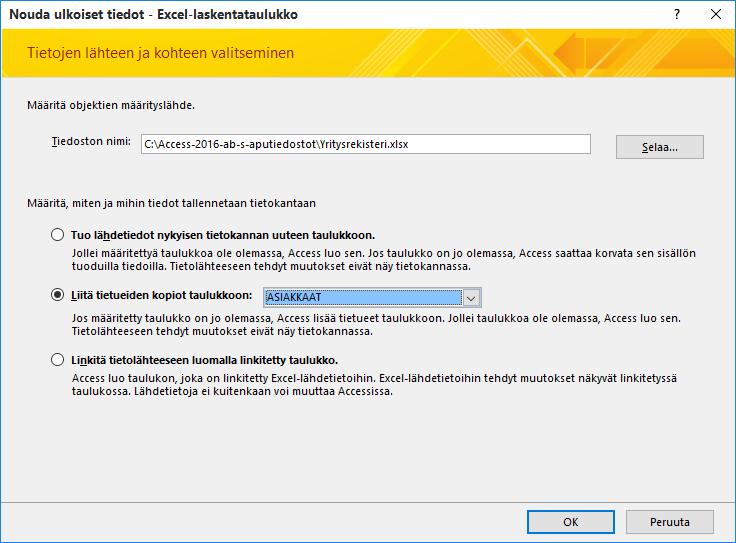Click description starting 'Jos määritetty taulukko on jo olemassa'
Screen dimensions: 736x543
[376, 325]
